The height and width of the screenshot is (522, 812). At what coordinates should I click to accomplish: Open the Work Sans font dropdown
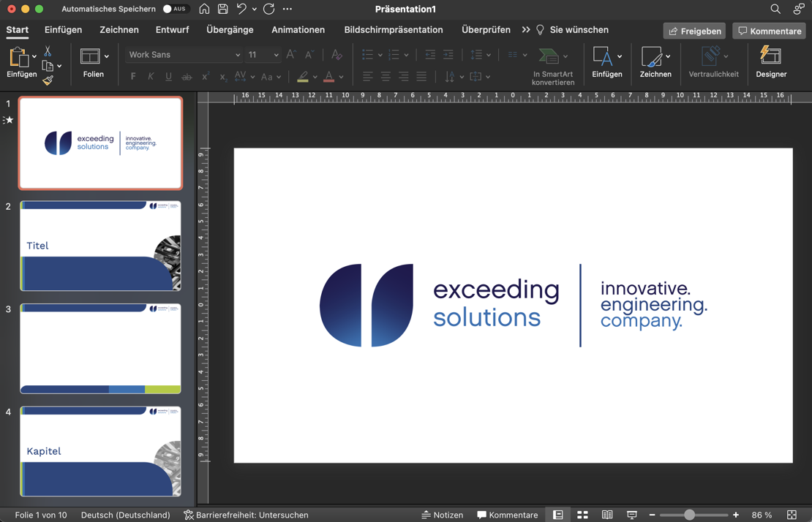(237, 55)
